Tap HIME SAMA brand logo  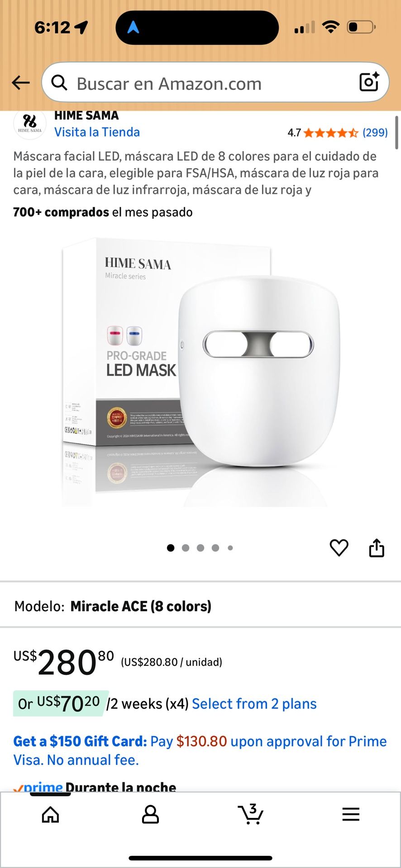(x=30, y=123)
